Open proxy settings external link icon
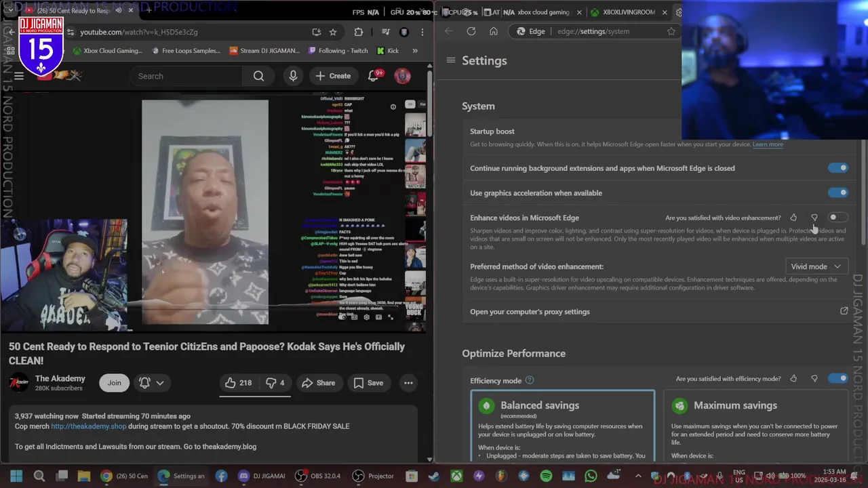This screenshot has width=868, height=488. tap(844, 311)
